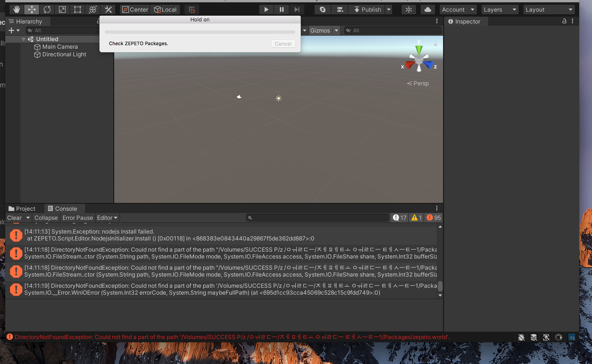Select the Rect Transform tool
The height and width of the screenshot is (364, 592).
click(x=77, y=10)
